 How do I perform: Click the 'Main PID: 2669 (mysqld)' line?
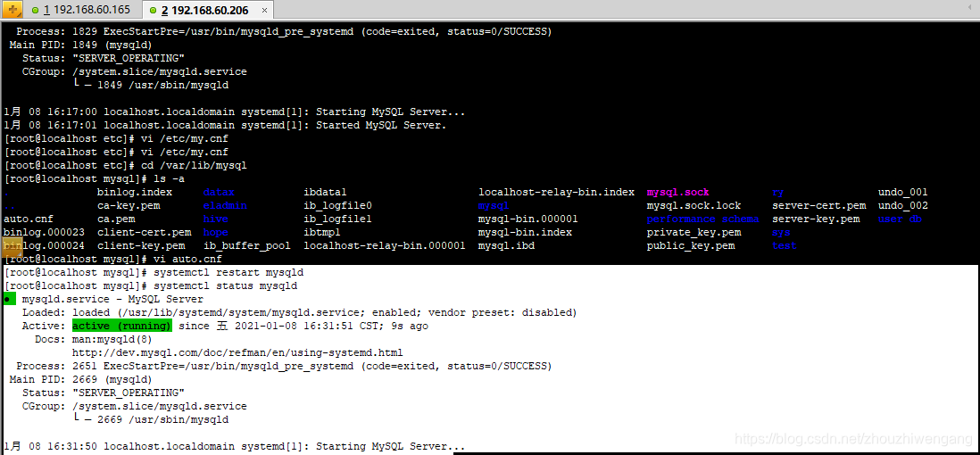point(81,379)
